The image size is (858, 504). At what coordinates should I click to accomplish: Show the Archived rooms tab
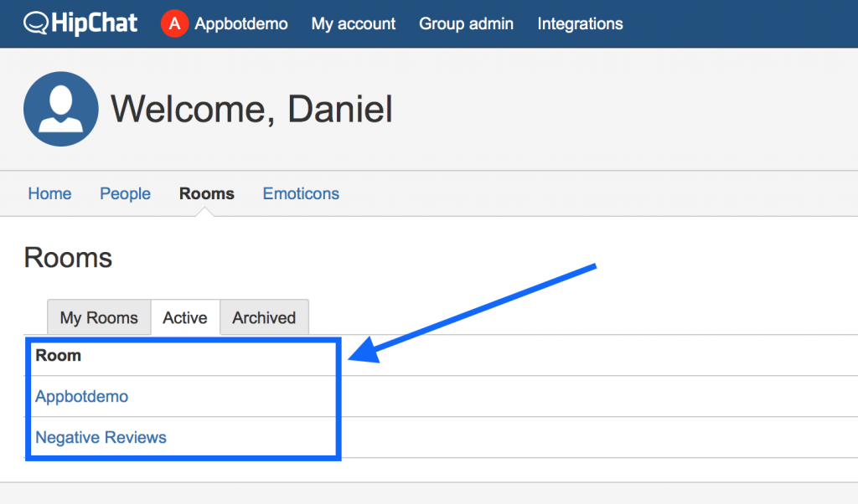264,317
